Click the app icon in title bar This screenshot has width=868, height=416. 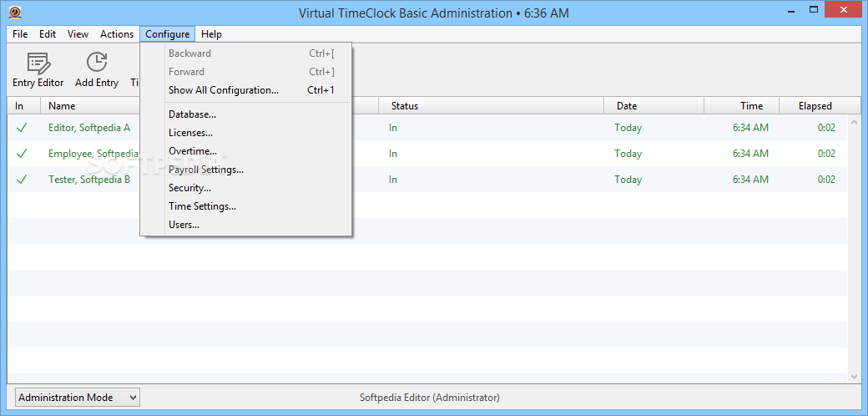click(15, 13)
